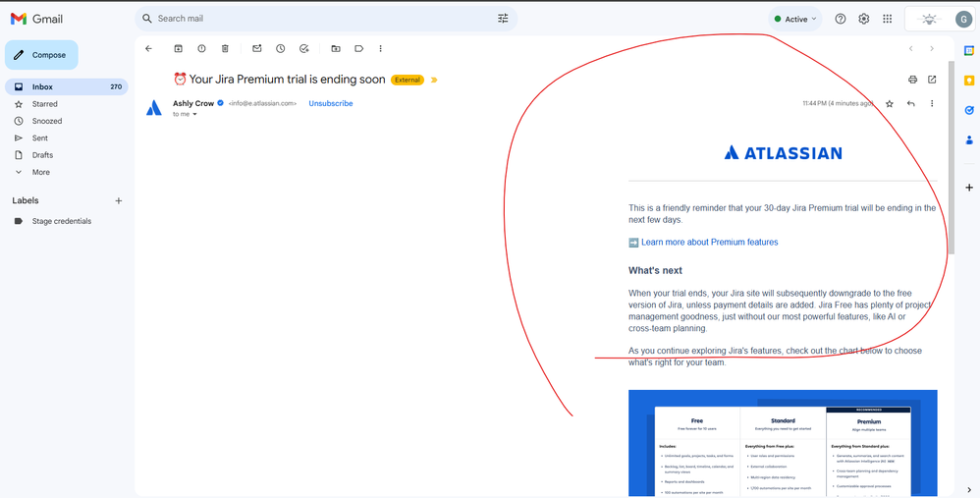980x498 pixels.
Task: Go to the older email arrow
Action: 932,49
